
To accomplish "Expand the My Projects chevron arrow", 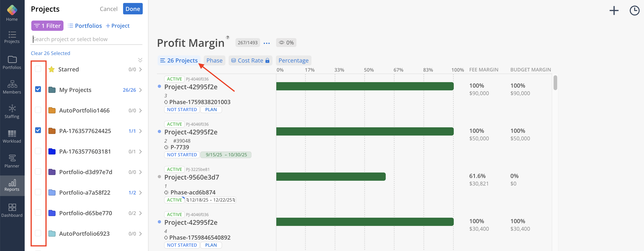I will tap(140, 90).
